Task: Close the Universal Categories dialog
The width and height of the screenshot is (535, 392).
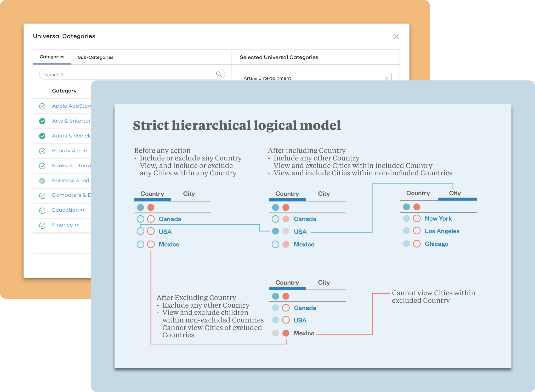Action: click(396, 37)
